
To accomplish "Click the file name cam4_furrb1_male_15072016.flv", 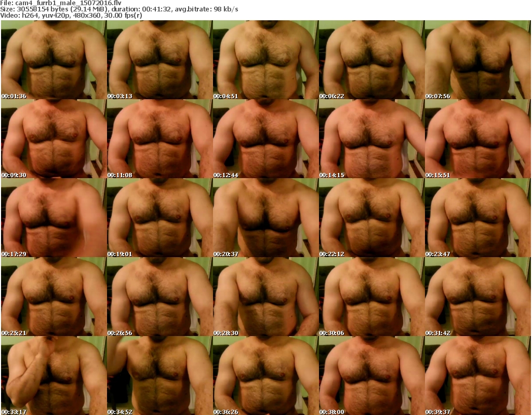I will click(x=68, y=3).
